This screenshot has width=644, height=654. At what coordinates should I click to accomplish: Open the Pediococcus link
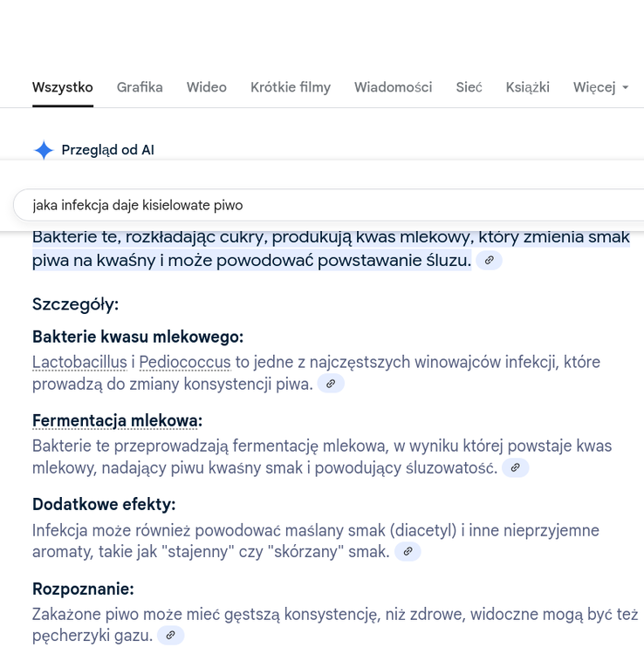tap(184, 362)
